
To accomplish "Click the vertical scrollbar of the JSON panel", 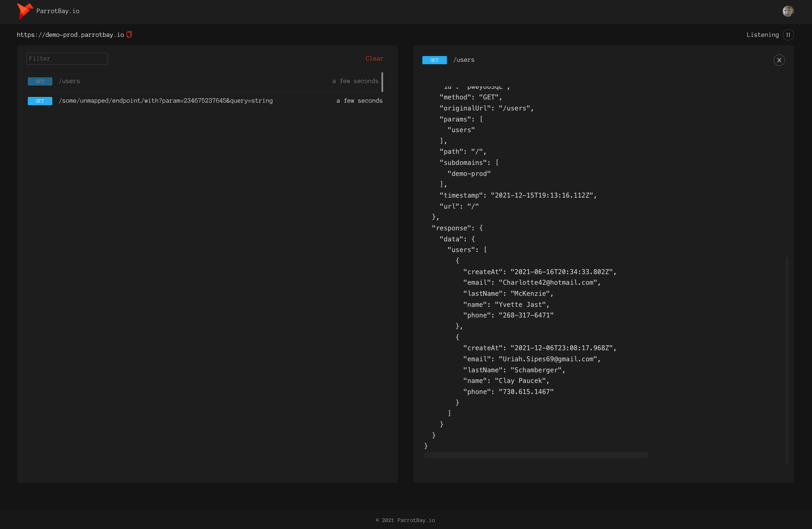I will point(787,360).
